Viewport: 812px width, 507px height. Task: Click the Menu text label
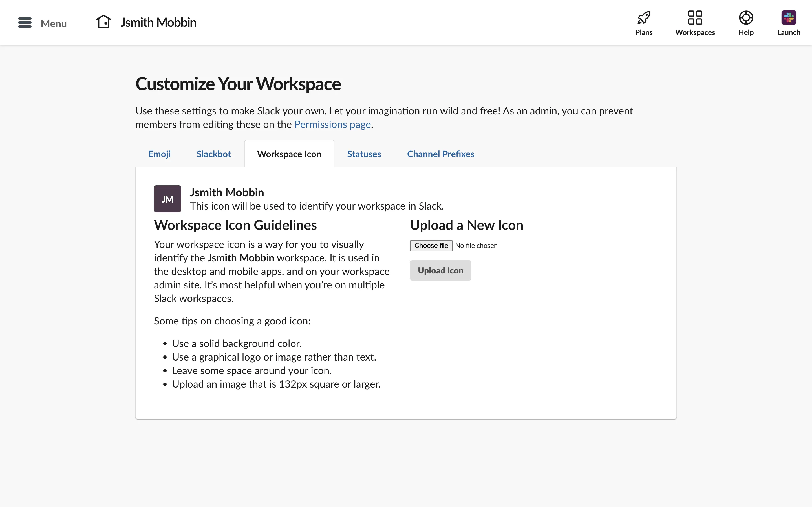(x=54, y=23)
